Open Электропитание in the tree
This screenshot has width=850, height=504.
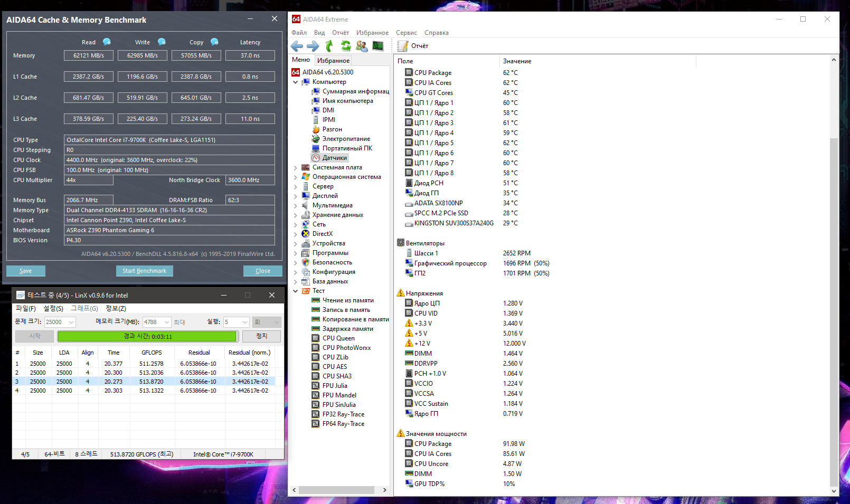tap(341, 139)
